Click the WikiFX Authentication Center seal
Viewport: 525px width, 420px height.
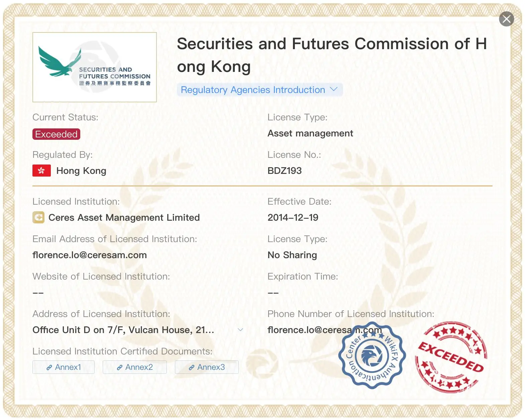372,355
